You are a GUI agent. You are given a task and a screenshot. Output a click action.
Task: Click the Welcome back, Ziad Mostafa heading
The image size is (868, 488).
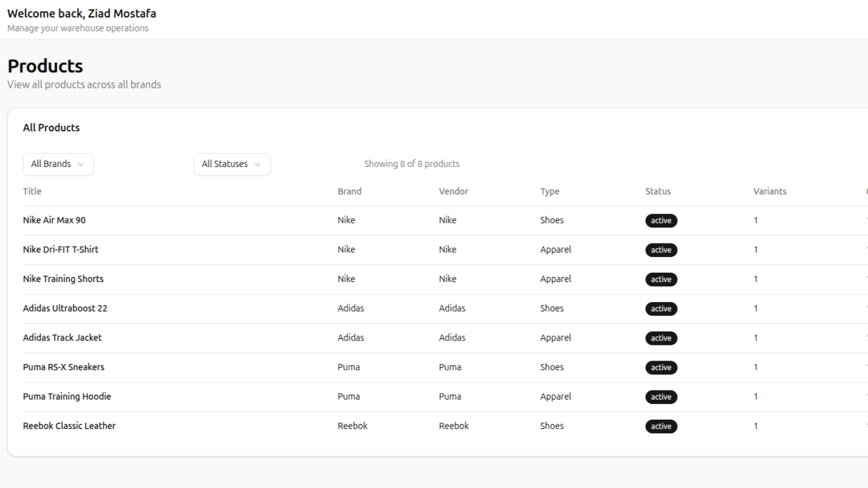point(81,13)
